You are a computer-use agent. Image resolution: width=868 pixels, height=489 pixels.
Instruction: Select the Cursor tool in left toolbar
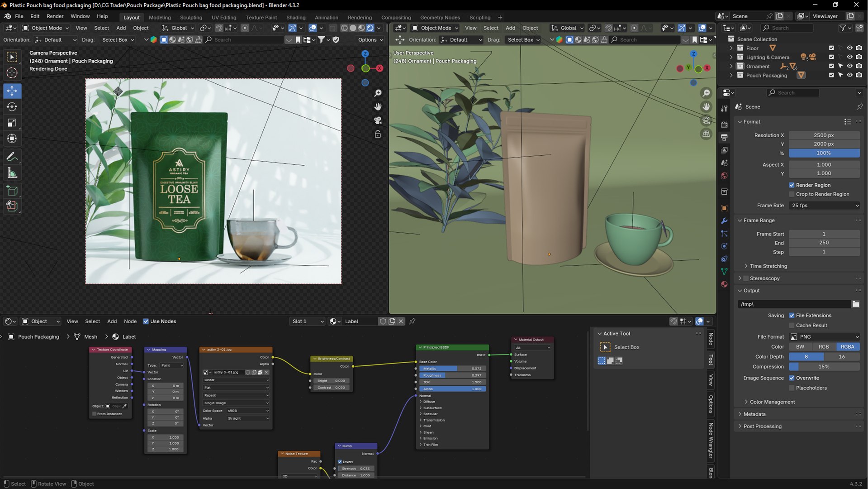[x=12, y=73]
